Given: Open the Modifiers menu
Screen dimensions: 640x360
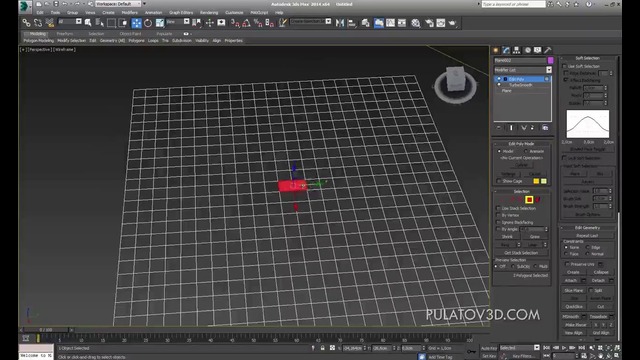Looking at the screenshot, I should pos(129,13).
